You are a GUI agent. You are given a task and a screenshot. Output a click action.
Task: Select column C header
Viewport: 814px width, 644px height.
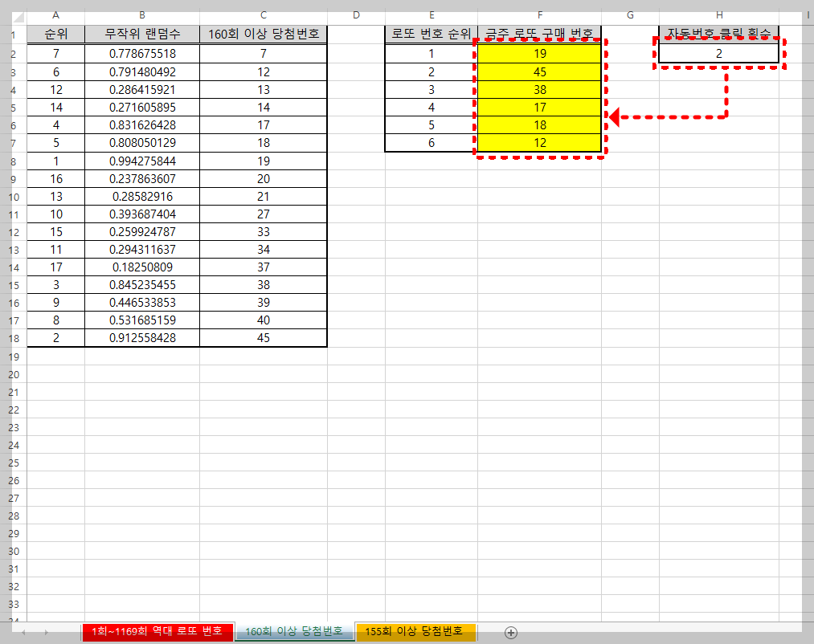[264, 15]
